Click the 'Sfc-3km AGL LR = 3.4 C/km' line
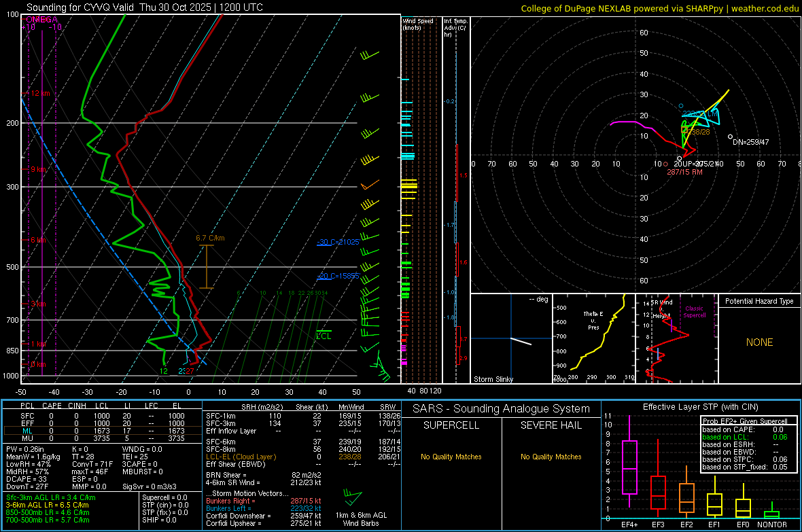 coord(51,497)
